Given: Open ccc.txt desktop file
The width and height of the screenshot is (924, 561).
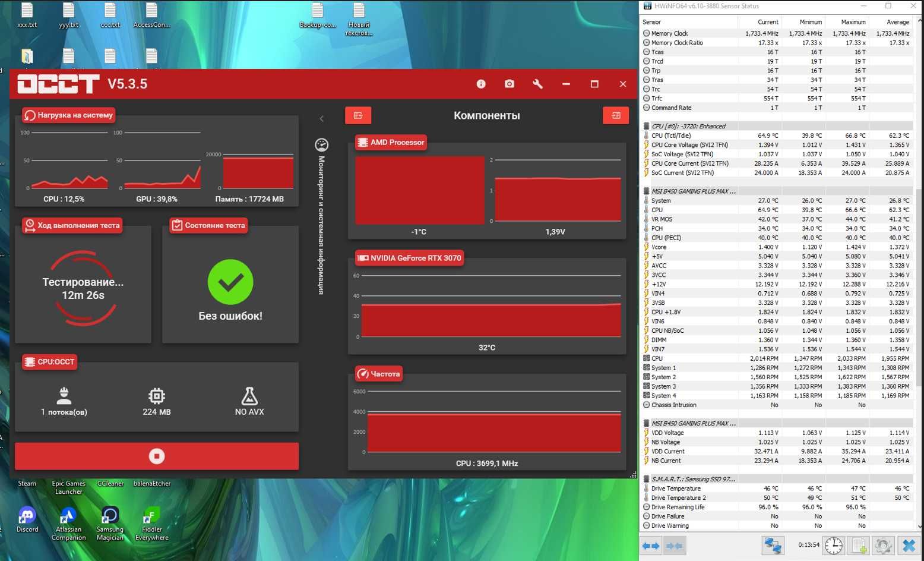Looking at the screenshot, I should [110, 16].
